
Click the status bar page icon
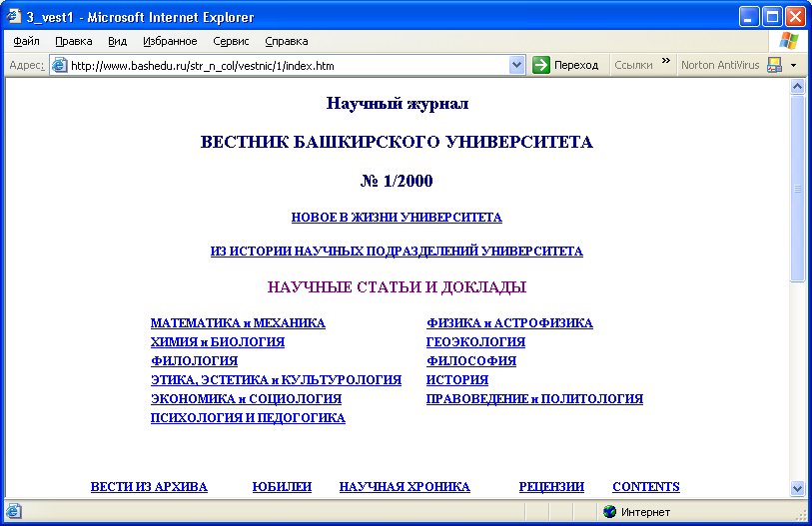coord(14,511)
